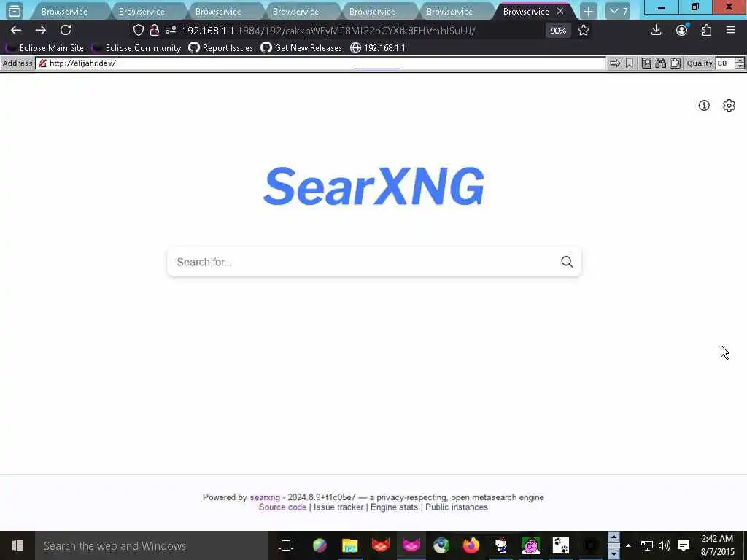747x560 pixels.
Task: Open Task View on the taskbar
Action: coord(286,545)
